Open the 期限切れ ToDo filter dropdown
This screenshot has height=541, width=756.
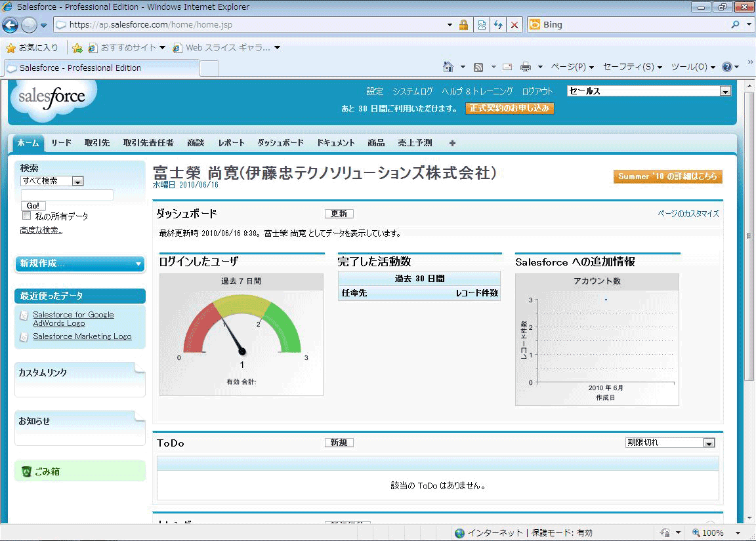click(670, 443)
